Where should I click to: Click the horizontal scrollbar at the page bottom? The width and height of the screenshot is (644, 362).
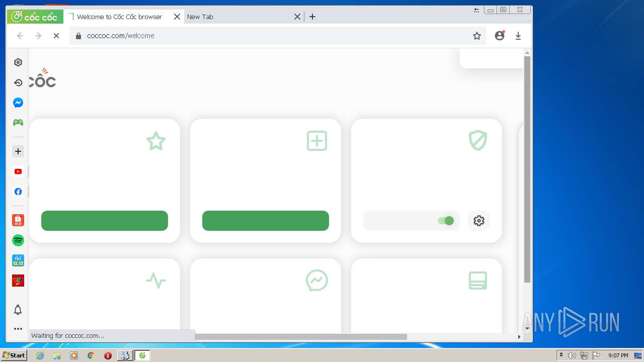click(301, 337)
